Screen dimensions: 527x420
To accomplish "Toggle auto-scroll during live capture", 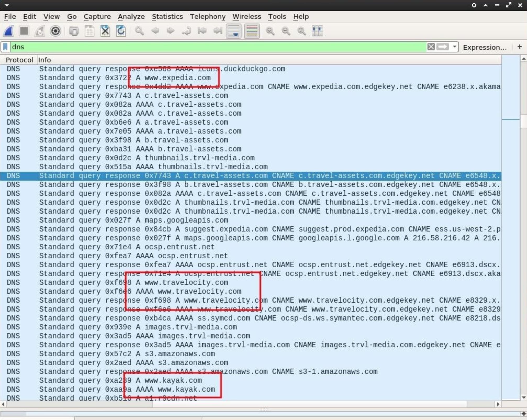I will coord(233,31).
